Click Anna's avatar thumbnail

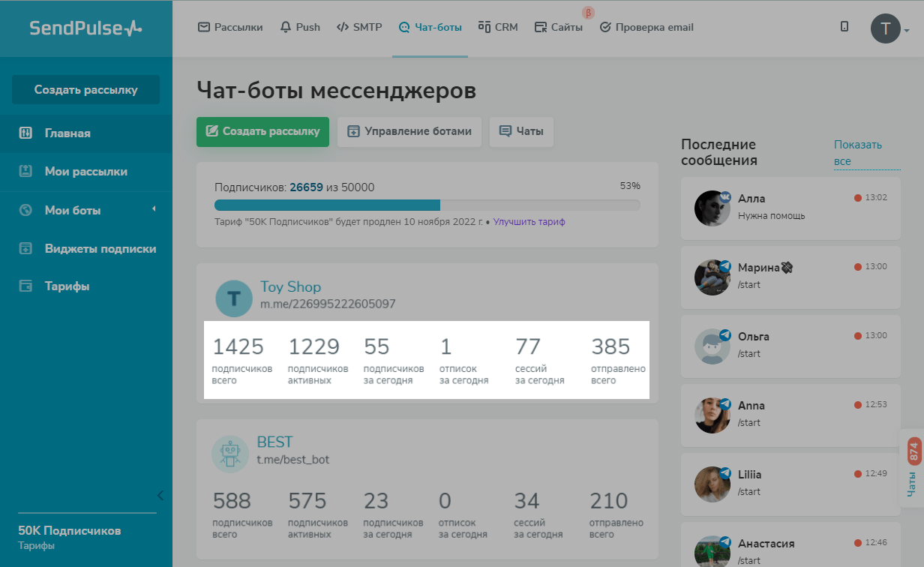712,415
